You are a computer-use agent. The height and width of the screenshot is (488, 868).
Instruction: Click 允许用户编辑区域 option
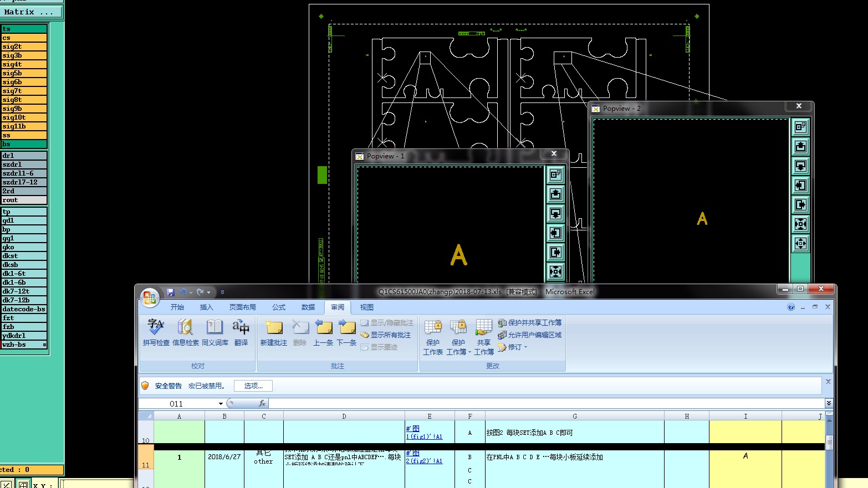click(530, 335)
